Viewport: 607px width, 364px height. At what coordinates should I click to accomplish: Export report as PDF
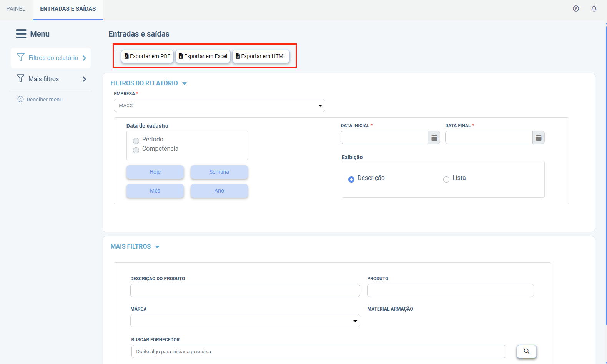click(x=148, y=56)
